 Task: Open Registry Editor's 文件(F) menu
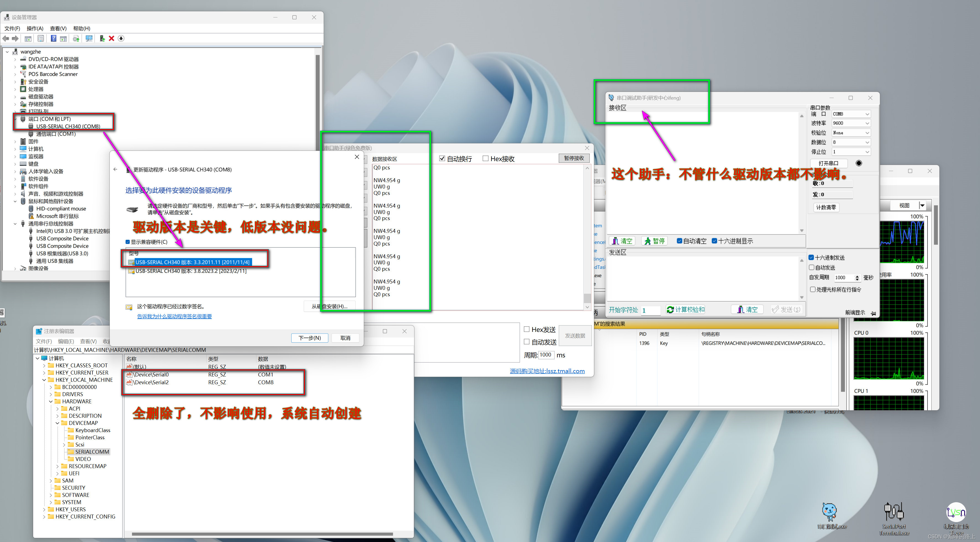44,341
